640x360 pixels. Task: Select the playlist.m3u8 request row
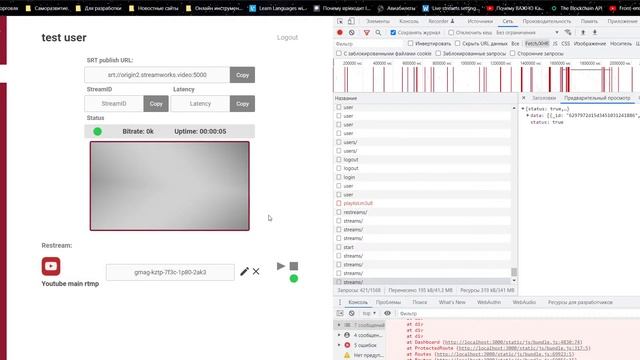423,203
